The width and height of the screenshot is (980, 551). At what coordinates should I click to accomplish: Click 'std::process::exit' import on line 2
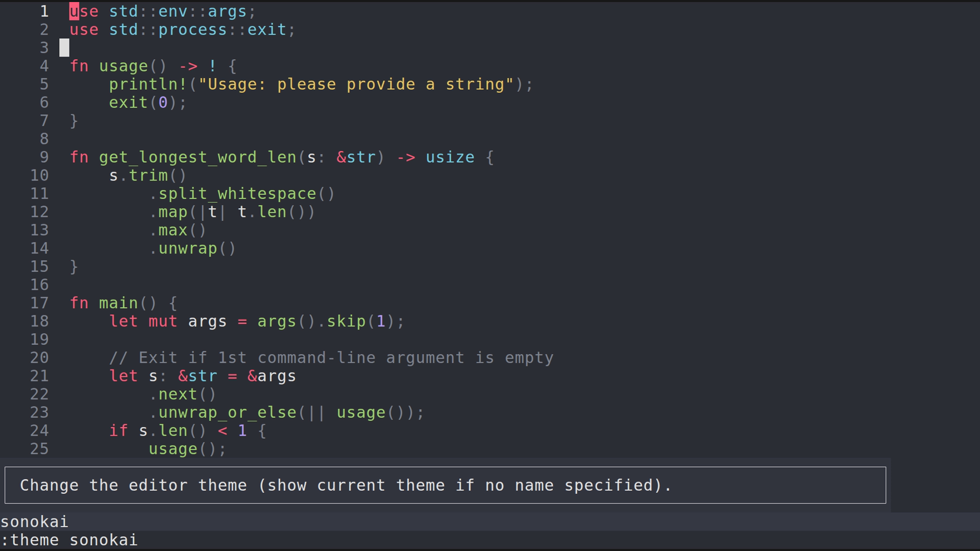point(198,30)
